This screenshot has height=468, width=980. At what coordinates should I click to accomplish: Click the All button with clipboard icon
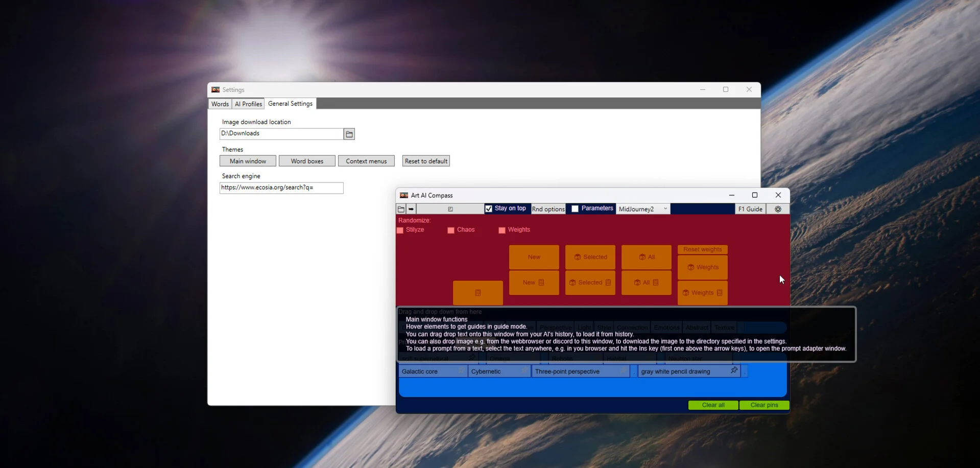click(x=647, y=283)
